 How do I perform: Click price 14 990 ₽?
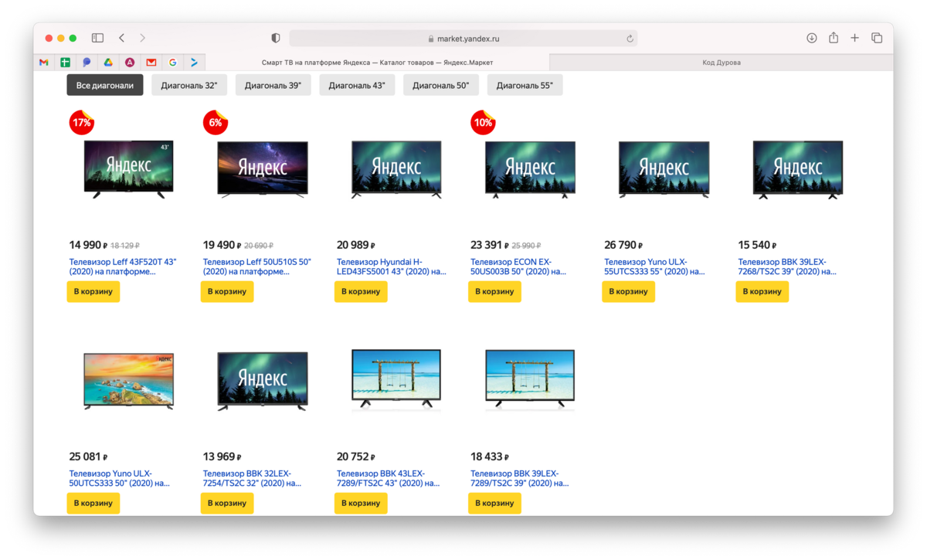click(x=87, y=245)
